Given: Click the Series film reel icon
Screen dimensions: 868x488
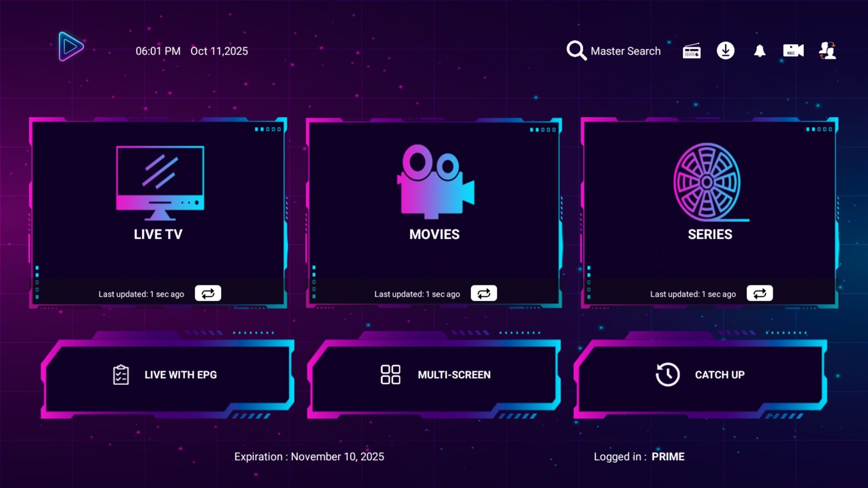Looking at the screenshot, I should coord(711,182).
